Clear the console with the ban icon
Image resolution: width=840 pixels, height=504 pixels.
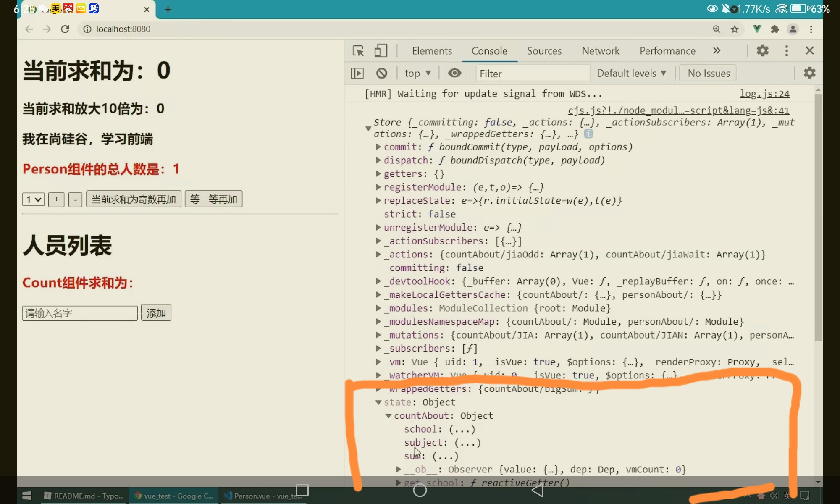[381, 73]
